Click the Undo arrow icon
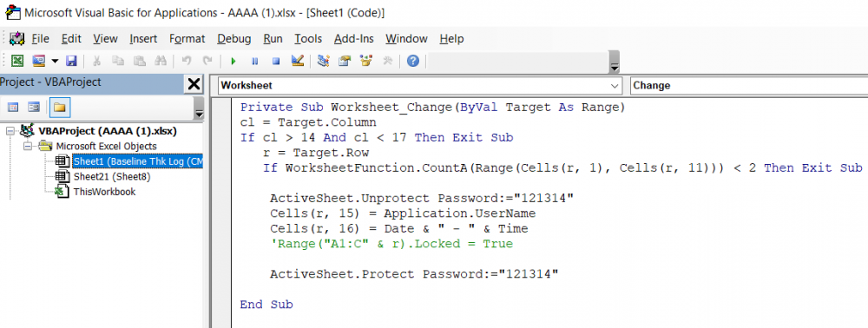Screen dimensions: 868x328 click(x=187, y=61)
